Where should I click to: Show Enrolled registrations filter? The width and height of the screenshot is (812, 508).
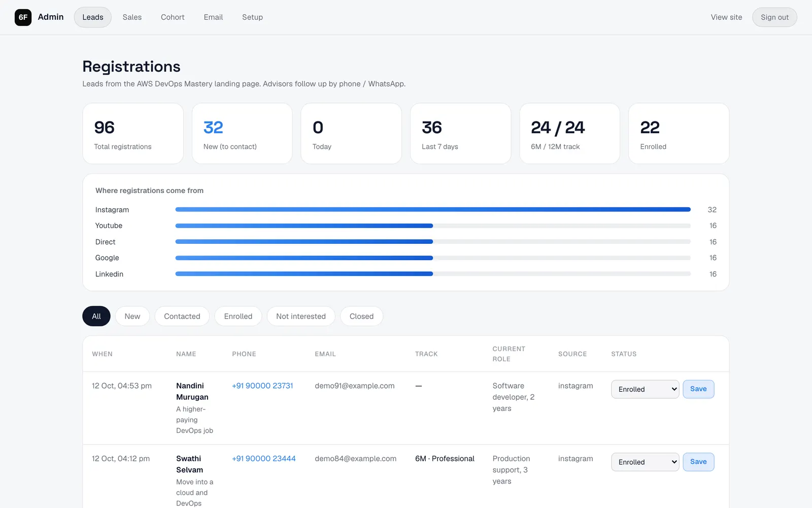pyautogui.click(x=238, y=316)
